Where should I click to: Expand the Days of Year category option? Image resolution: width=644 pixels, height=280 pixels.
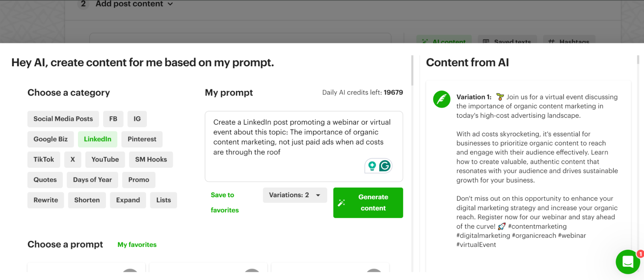92,180
